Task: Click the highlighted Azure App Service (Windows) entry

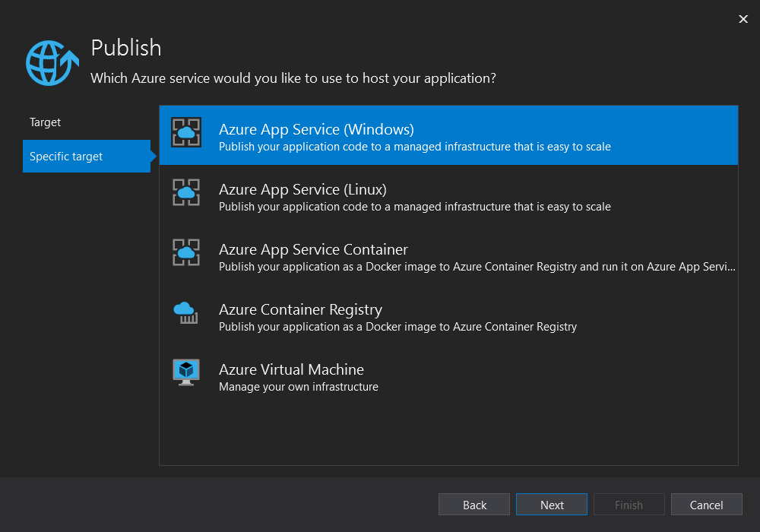Action: click(x=380, y=135)
